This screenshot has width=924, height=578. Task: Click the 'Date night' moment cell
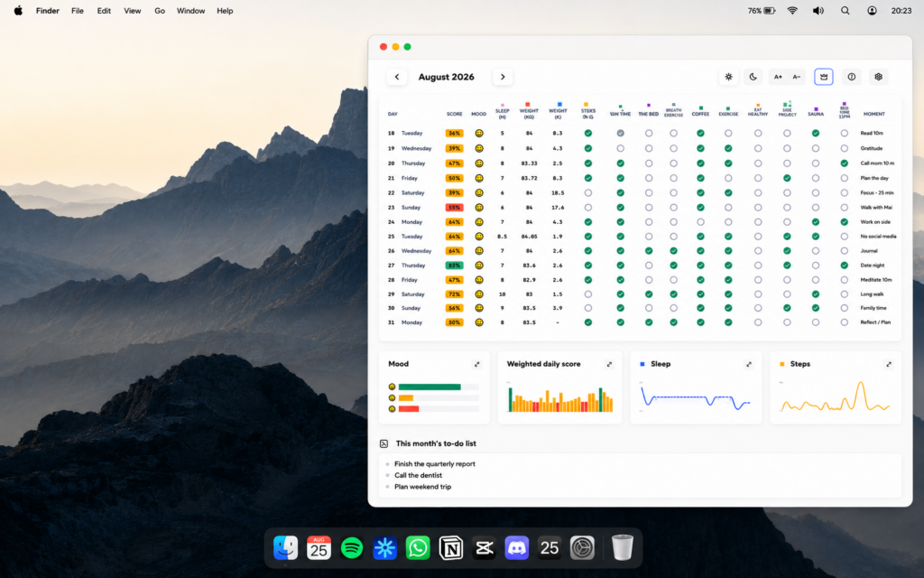pyautogui.click(x=873, y=266)
